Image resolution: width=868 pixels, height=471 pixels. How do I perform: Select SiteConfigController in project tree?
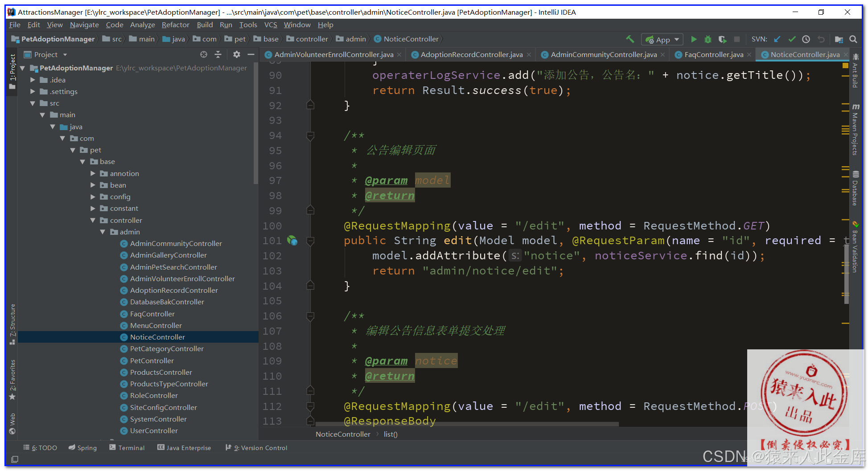pos(163,407)
